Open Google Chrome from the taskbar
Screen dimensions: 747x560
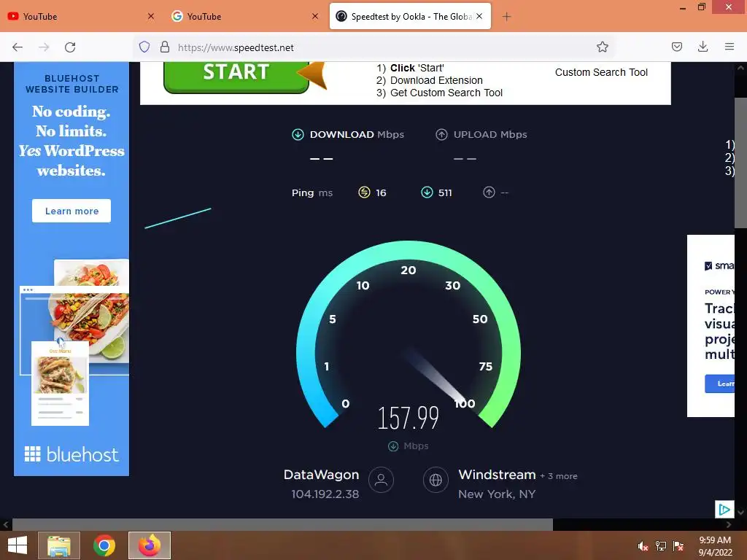[104, 545]
